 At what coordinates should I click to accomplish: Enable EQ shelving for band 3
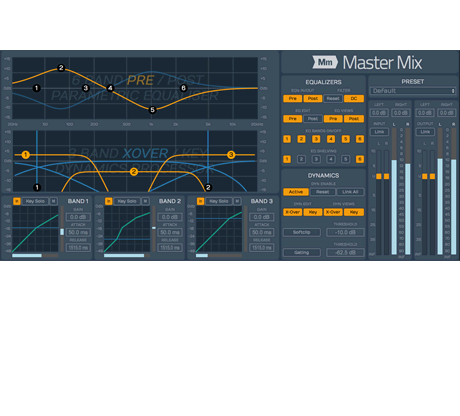tap(316, 159)
